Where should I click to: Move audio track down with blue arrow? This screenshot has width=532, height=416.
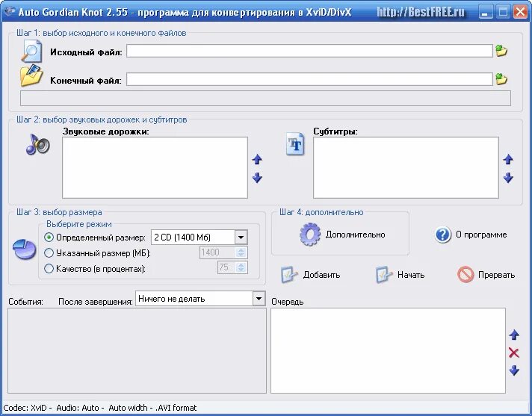257,178
